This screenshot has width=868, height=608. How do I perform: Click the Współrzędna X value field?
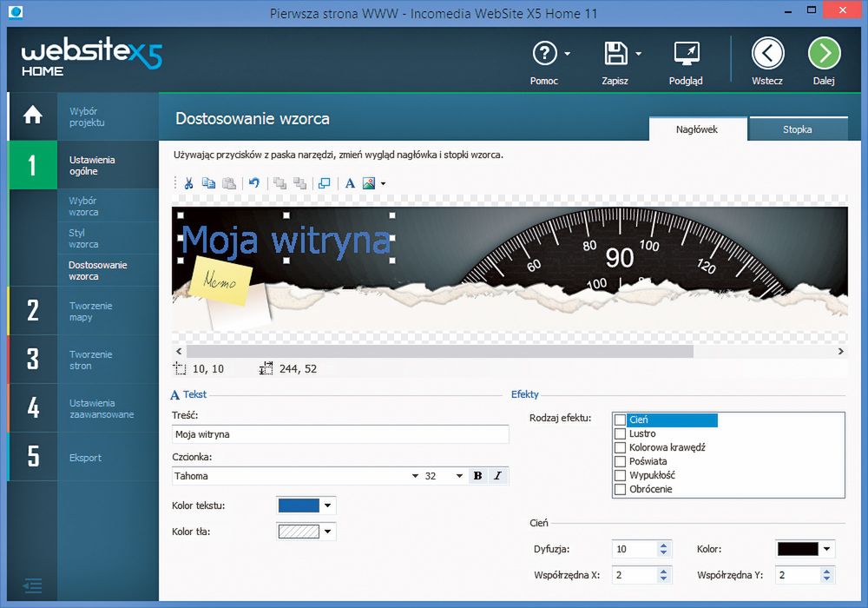coord(635,575)
